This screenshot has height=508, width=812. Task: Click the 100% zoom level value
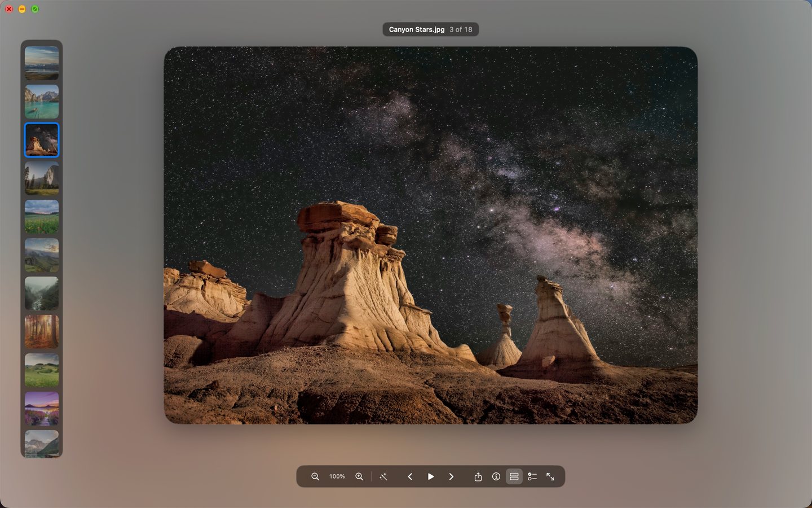tap(337, 476)
